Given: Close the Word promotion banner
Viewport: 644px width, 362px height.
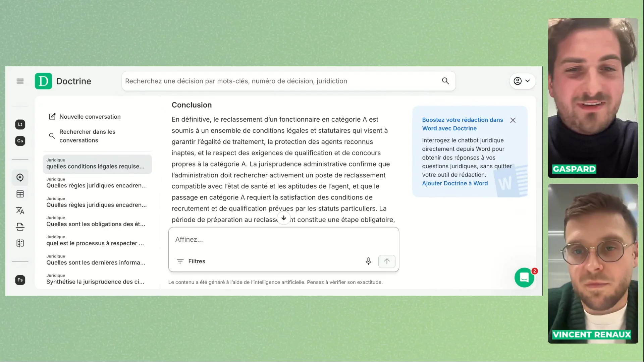Looking at the screenshot, I should 513,120.
